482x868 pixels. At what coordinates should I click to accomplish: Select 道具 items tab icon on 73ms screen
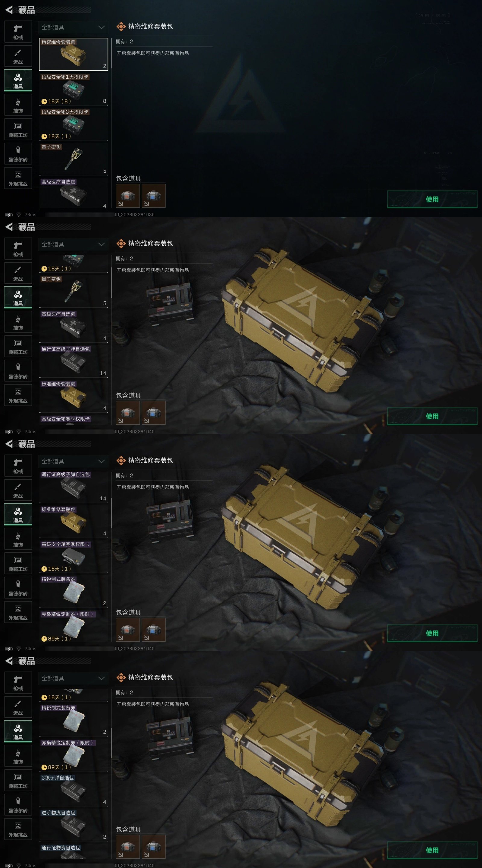pyautogui.click(x=18, y=80)
